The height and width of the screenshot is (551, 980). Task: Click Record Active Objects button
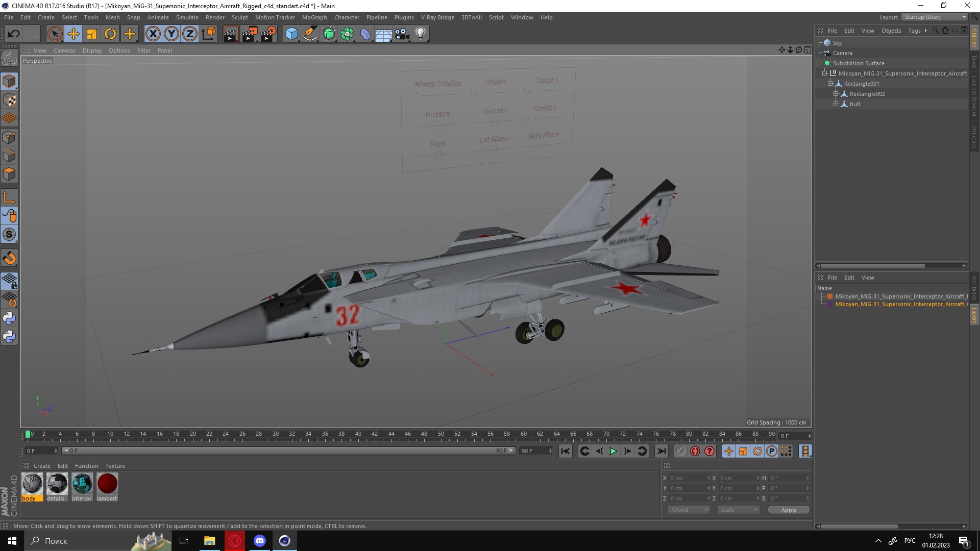pos(680,451)
